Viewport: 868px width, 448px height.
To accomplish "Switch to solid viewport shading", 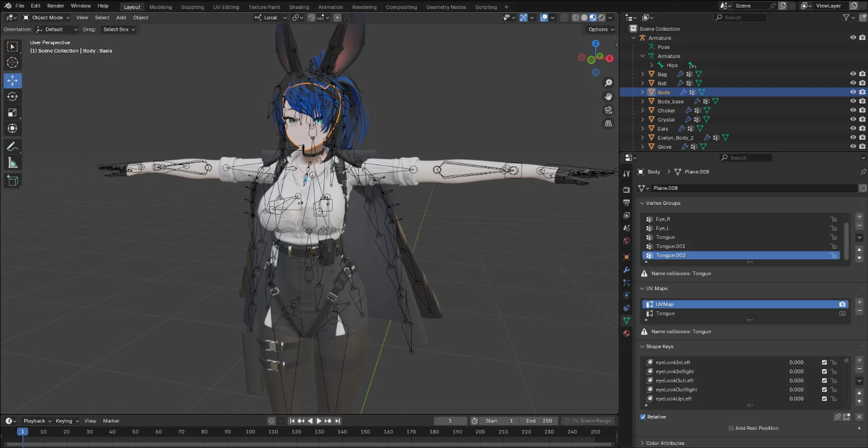I will coord(584,18).
